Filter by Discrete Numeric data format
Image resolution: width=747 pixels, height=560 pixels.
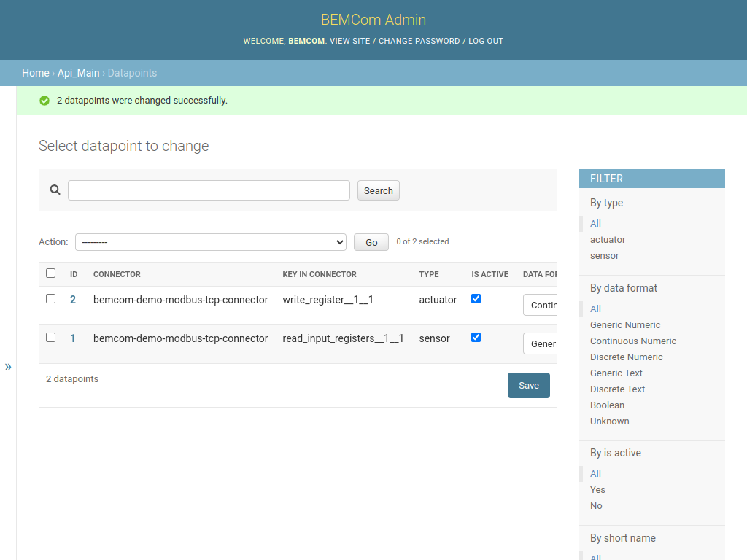point(627,357)
